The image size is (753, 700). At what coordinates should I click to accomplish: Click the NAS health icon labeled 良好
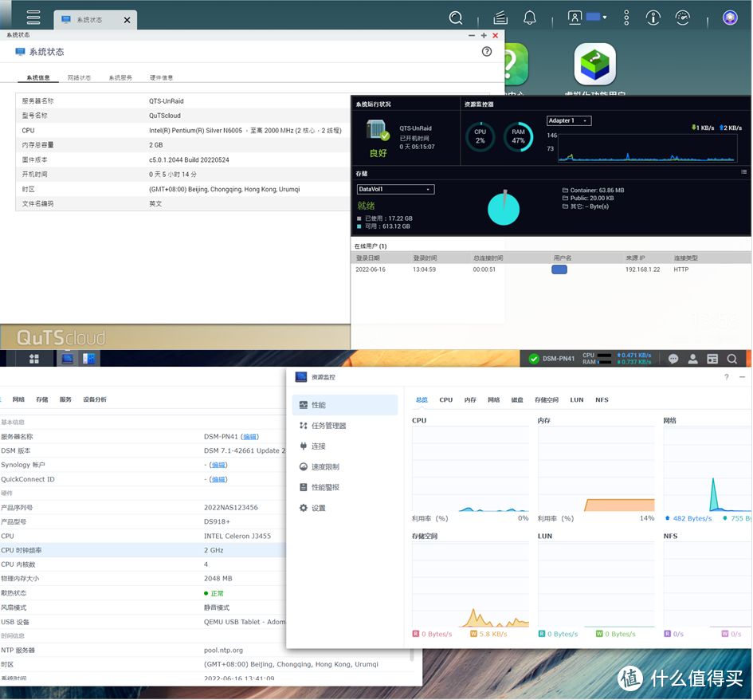pyautogui.click(x=378, y=130)
